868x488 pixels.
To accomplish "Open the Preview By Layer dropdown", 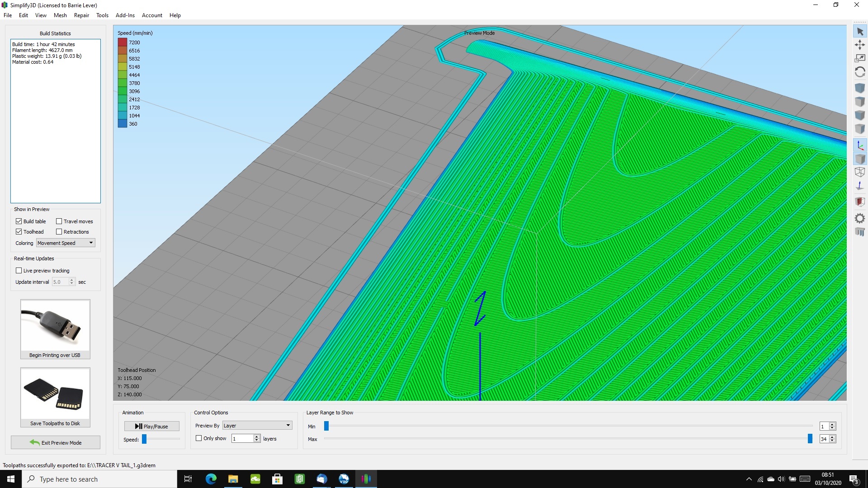I will 257,426.
